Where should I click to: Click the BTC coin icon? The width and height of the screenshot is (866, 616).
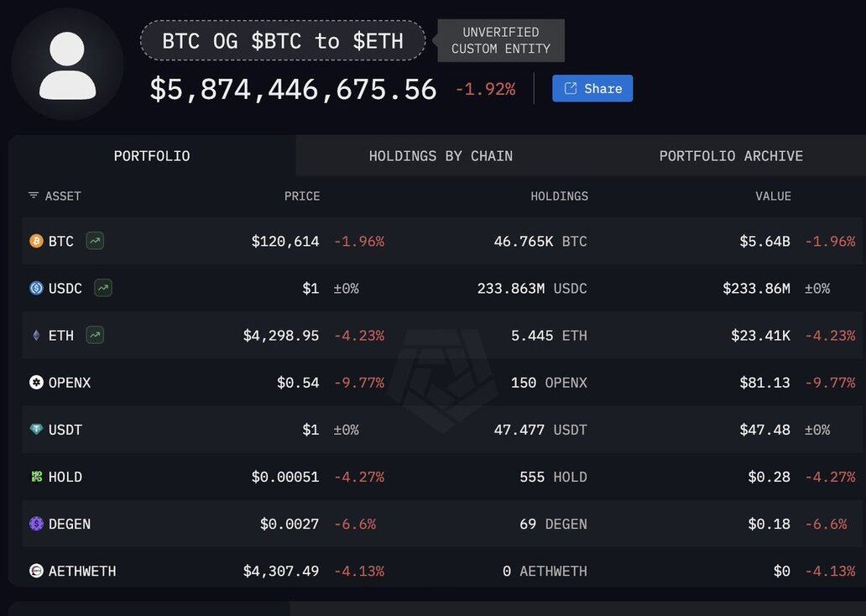pyautogui.click(x=36, y=242)
